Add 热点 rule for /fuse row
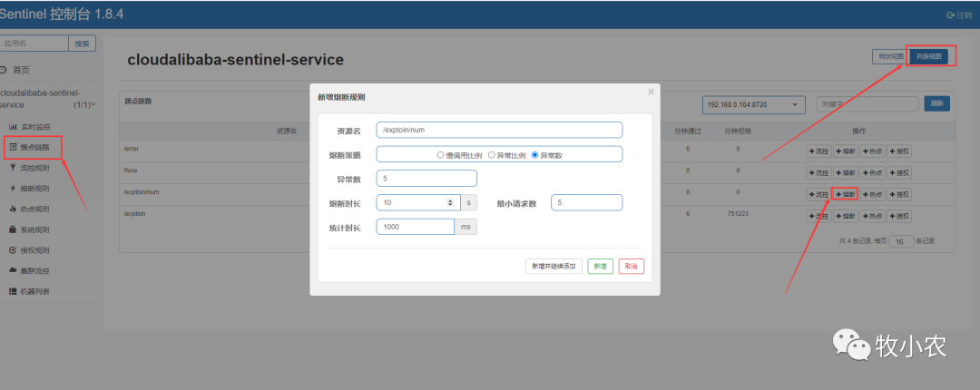980x390 pixels. tap(872, 172)
